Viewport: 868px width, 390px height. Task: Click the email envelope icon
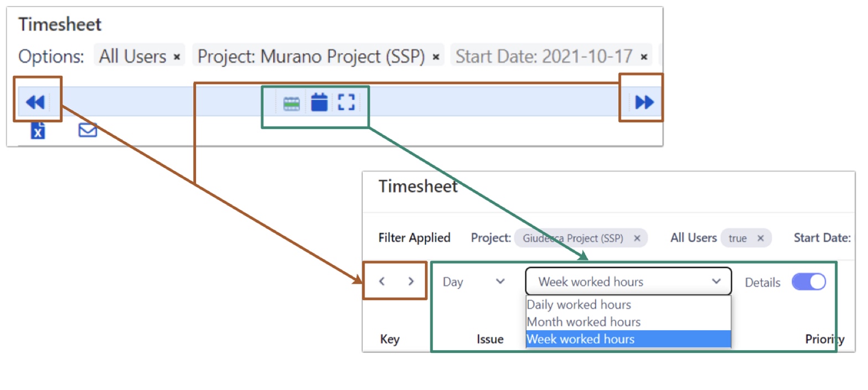(x=87, y=130)
